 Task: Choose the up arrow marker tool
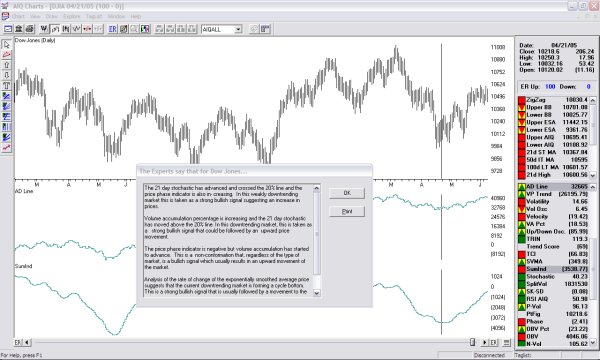(7, 65)
